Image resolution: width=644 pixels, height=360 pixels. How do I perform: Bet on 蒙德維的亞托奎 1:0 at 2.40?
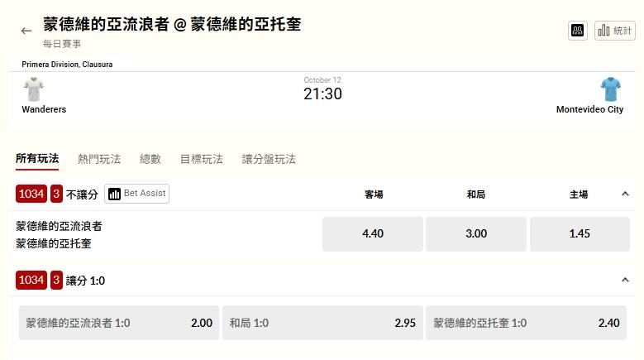[x=526, y=324]
